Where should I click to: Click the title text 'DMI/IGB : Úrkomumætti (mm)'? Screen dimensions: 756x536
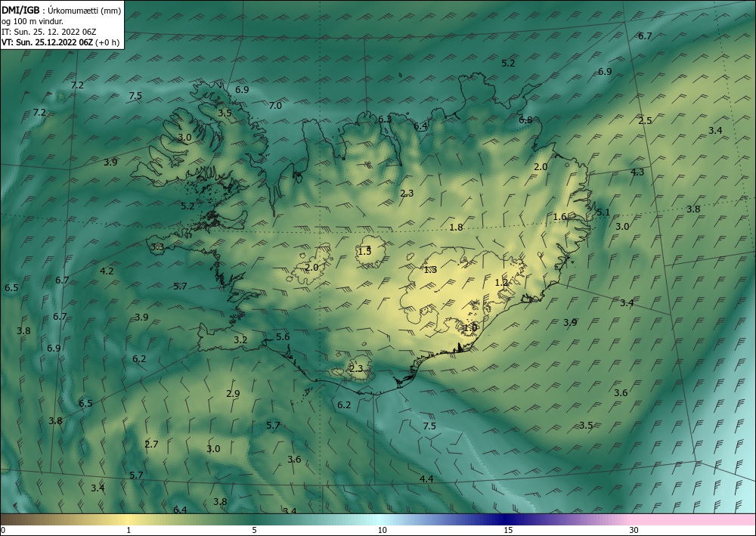(x=61, y=10)
